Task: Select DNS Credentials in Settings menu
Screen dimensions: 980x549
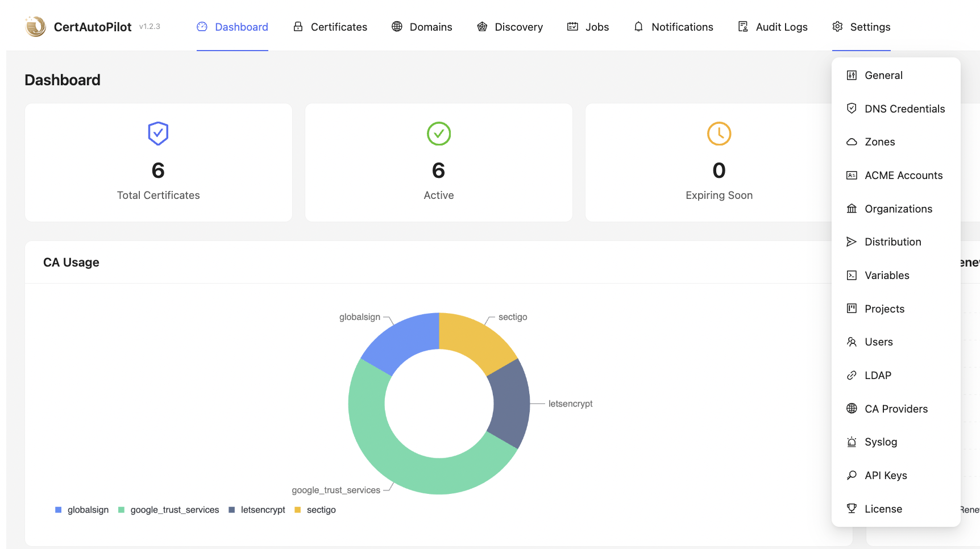Action: (904, 109)
